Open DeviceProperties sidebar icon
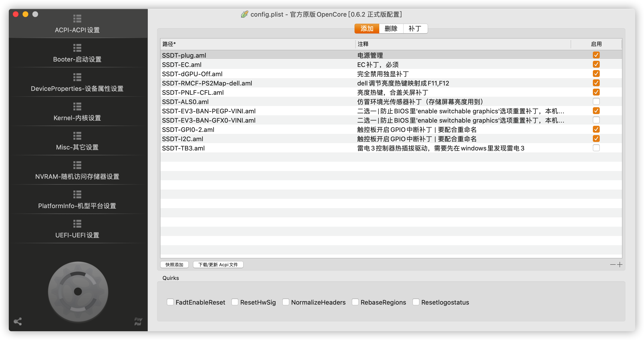 [x=77, y=77]
